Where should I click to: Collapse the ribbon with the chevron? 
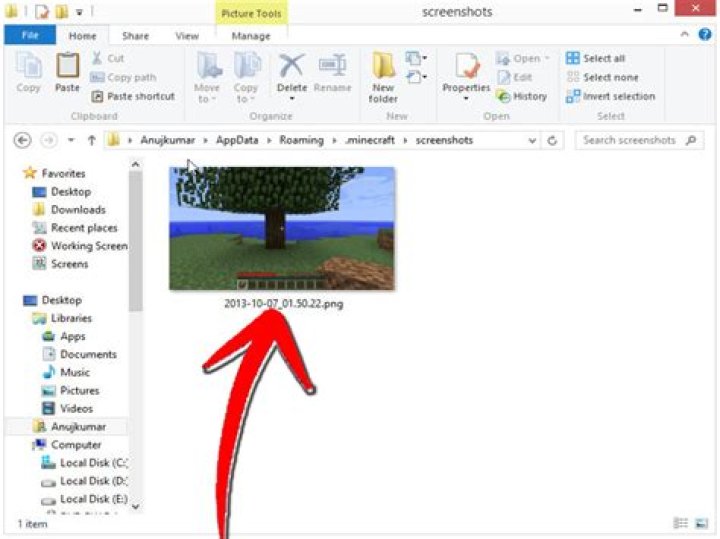[x=685, y=34]
